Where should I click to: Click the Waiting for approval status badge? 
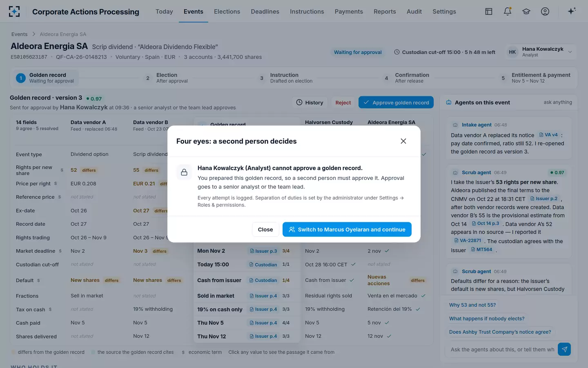[x=358, y=52]
